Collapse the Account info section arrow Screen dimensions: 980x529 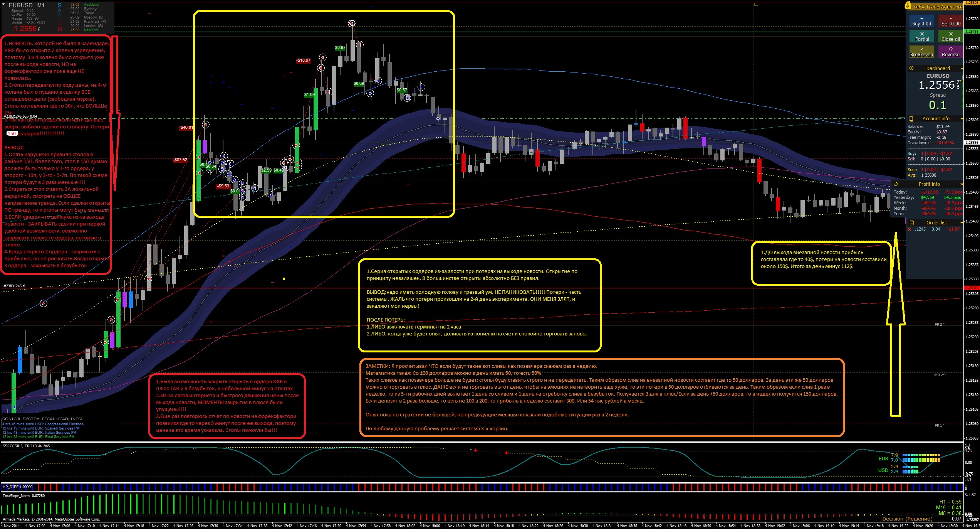point(962,119)
